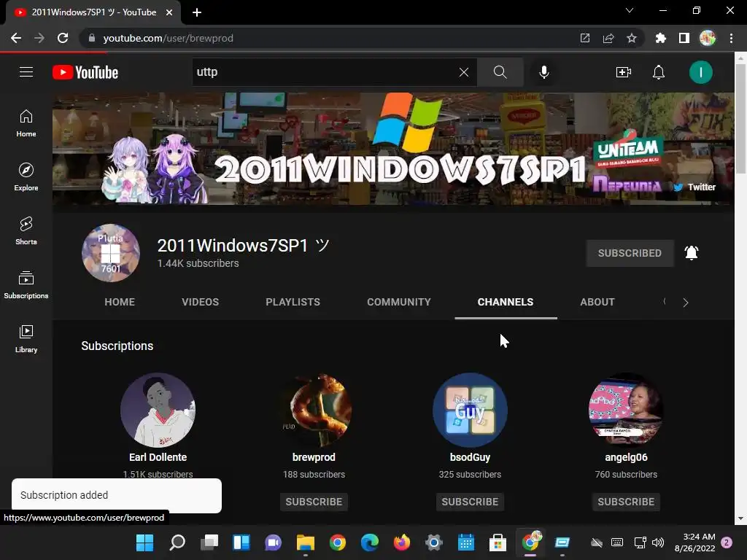This screenshot has width=747, height=560.
Task: View site information via the lock icon
Action: tap(92, 38)
